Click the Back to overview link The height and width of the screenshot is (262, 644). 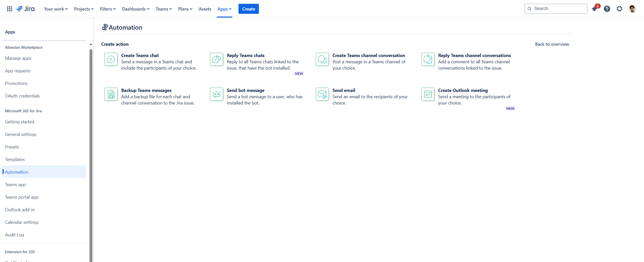[x=552, y=44]
